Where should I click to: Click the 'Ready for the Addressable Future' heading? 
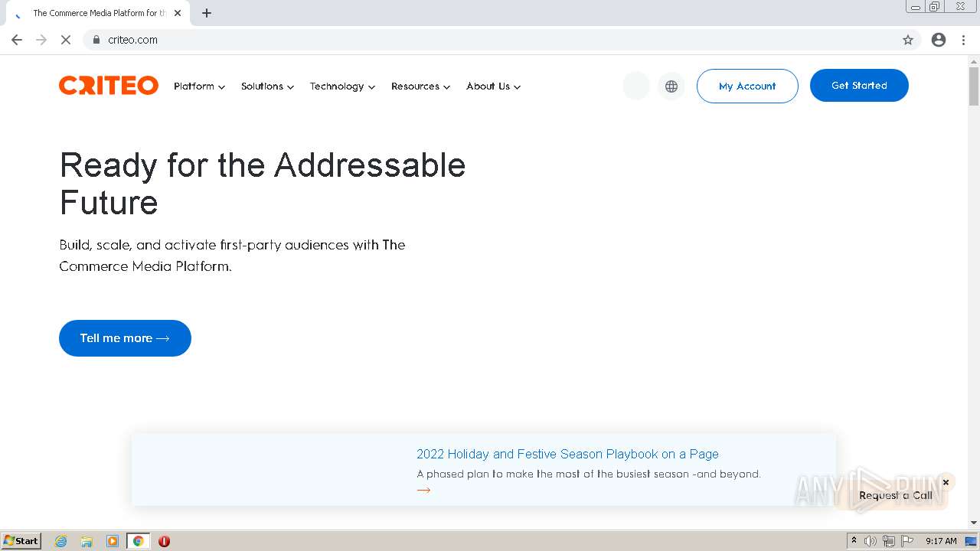click(x=263, y=184)
